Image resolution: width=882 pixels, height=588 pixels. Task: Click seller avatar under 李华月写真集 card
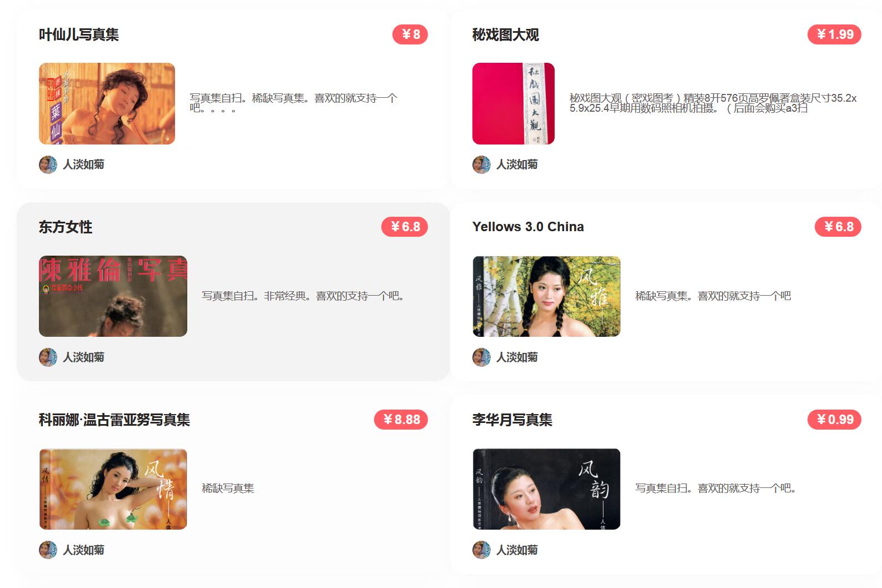click(481, 550)
